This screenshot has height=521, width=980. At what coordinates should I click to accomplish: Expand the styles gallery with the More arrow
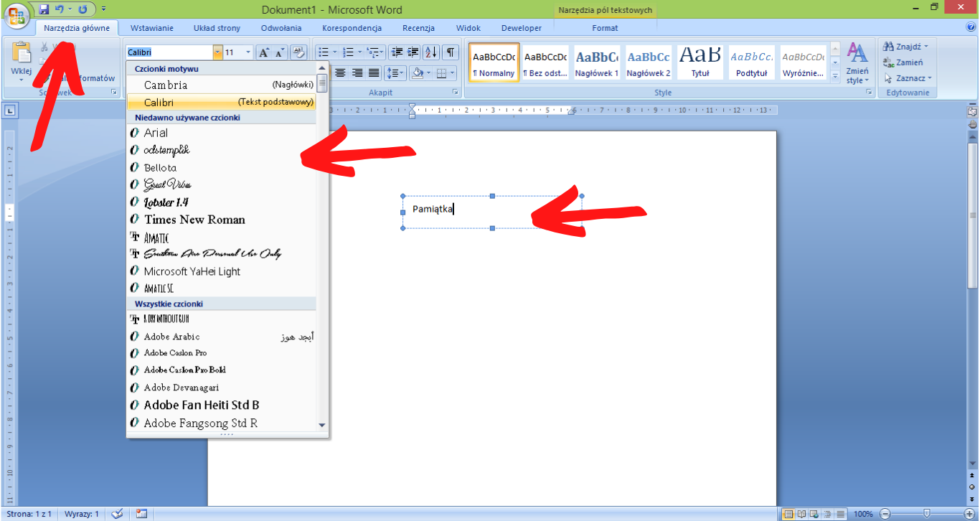[x=834, y=75]
